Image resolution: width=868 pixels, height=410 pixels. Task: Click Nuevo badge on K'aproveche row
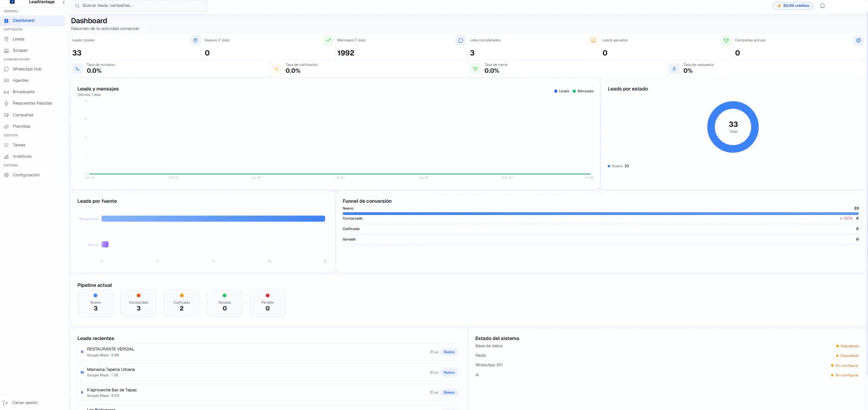tap(449, 393)
